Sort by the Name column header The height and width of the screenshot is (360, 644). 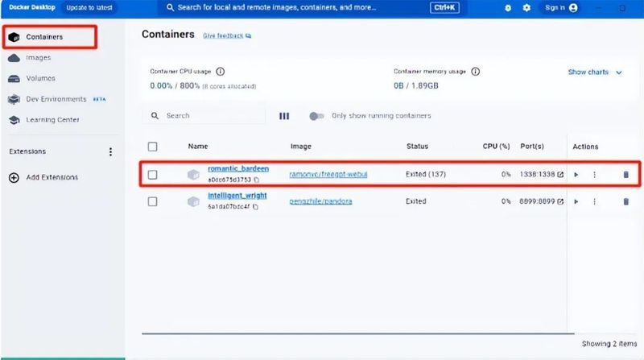click(x=198, y=147)
